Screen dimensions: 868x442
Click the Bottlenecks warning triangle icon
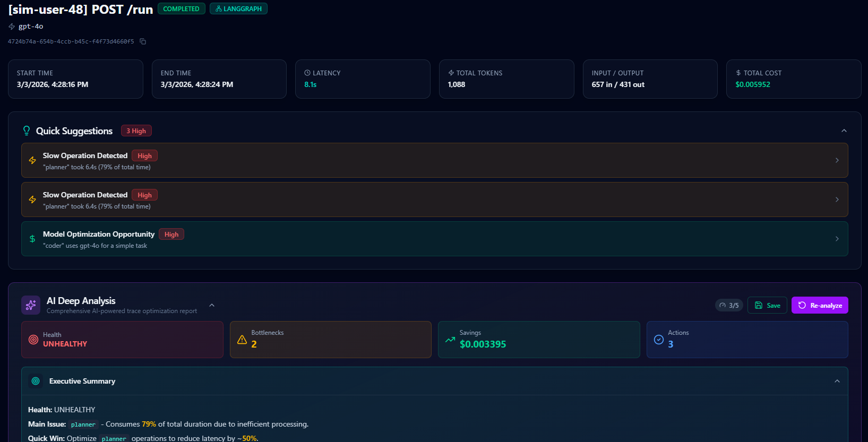coord(242,340)
